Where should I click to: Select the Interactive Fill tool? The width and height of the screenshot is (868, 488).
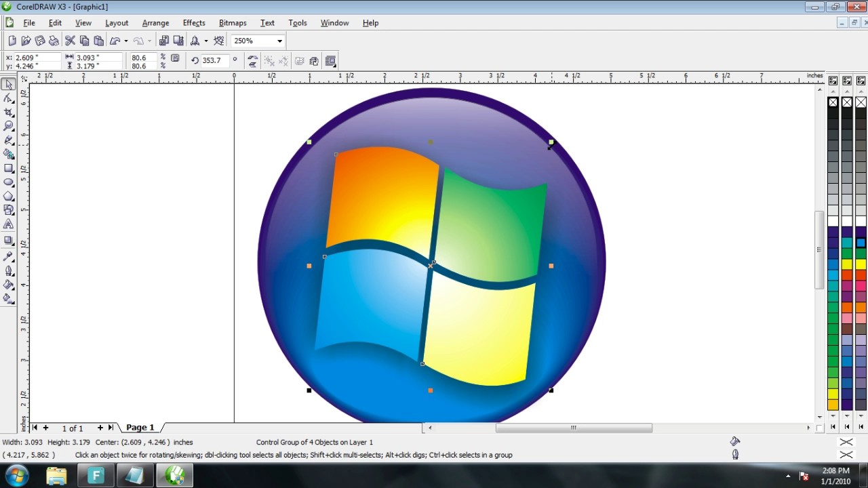(x=8, y=298)
